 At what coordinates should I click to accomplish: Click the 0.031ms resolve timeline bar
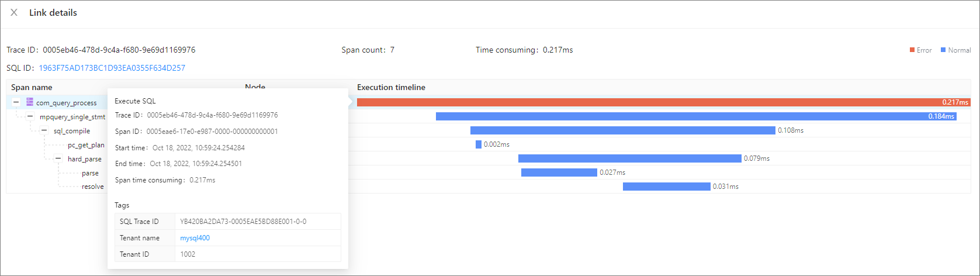click(666, 187)
